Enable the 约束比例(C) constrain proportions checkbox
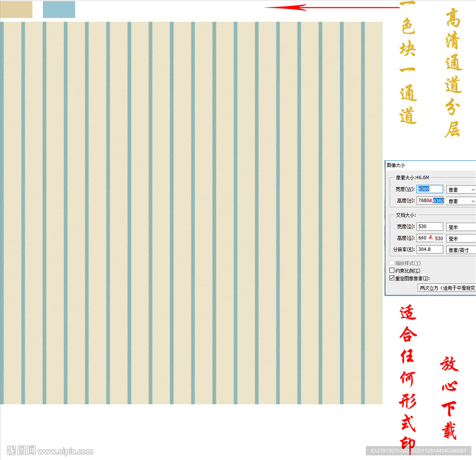The width and height of the screenshot is (476, 460). click(392, 270)
